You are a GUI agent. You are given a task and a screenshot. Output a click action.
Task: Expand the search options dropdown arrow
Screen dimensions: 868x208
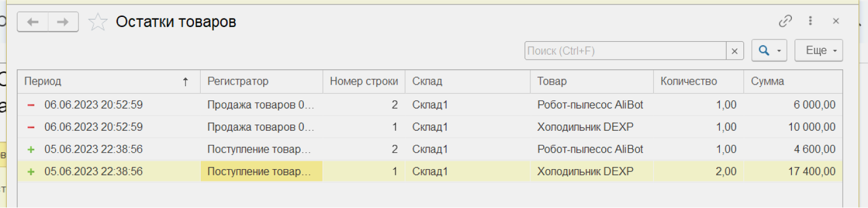[x=780, y=51]
